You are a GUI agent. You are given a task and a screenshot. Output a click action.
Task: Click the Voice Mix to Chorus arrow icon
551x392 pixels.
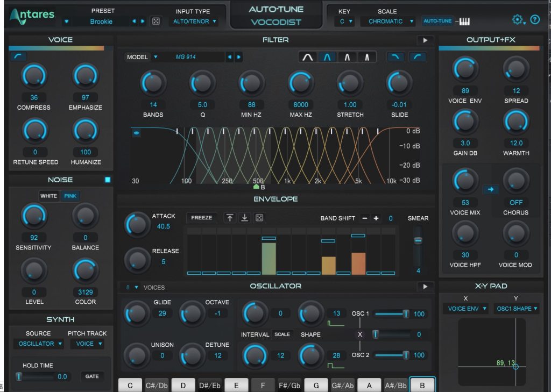[490, 189]
